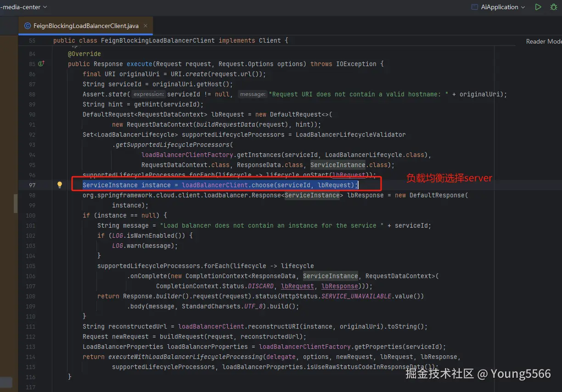
Task: Click getSupportedLifecycleProcessors on line 93
Action: pos(173,145)
